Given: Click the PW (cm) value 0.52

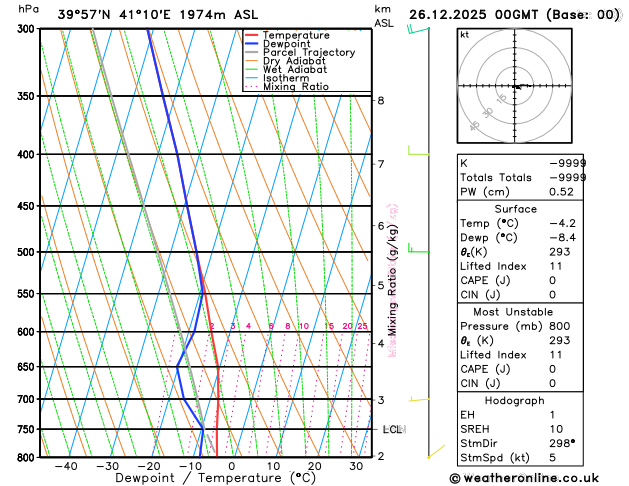Looking at the screenshot, I should (561, 192).
